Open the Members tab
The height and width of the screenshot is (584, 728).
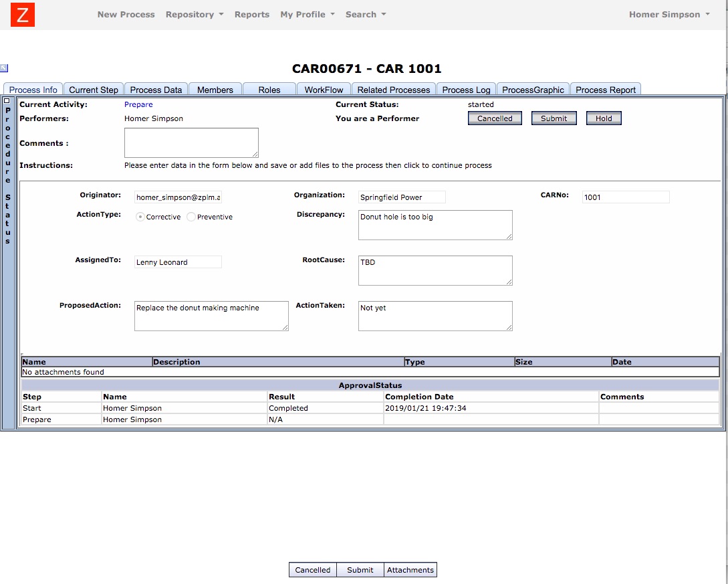[215, 89]
